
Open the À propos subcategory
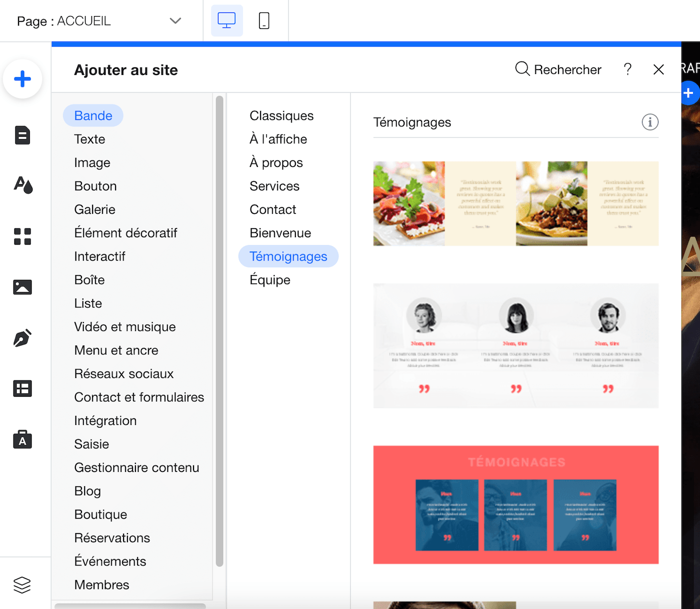(276, 162)
